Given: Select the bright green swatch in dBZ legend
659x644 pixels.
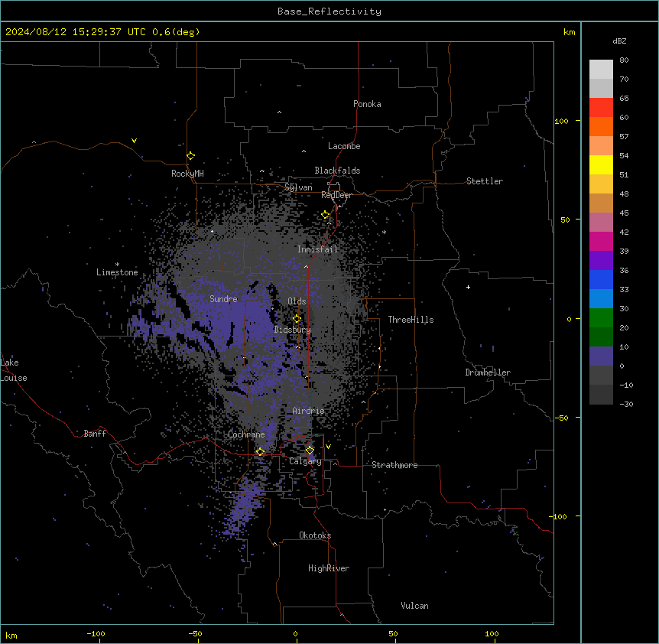Looking at the screenshot, I should point(601,318).
